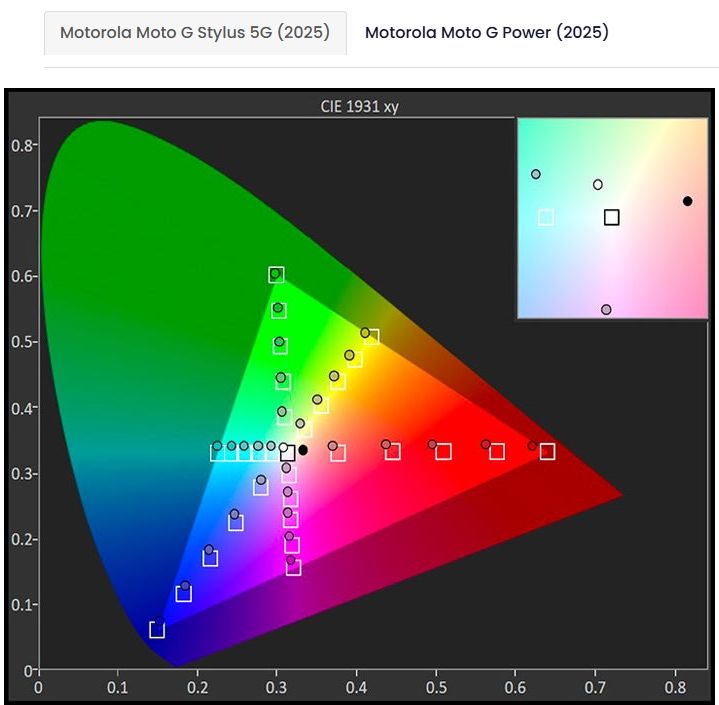Image resolution: width=719 pixels, height=705 pixels.
Task: Click the top-left gray circle in inset
Action: [x=536, y=174]
